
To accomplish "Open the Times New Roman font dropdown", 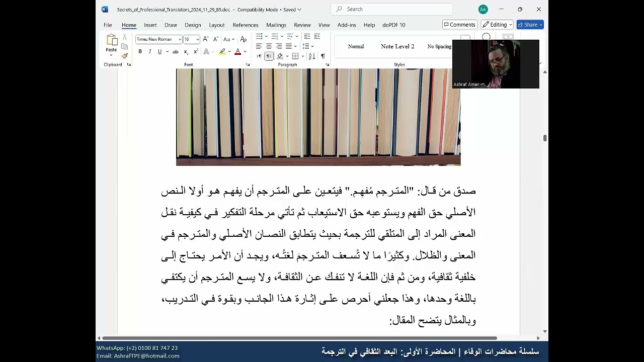I will pos(180,39).
